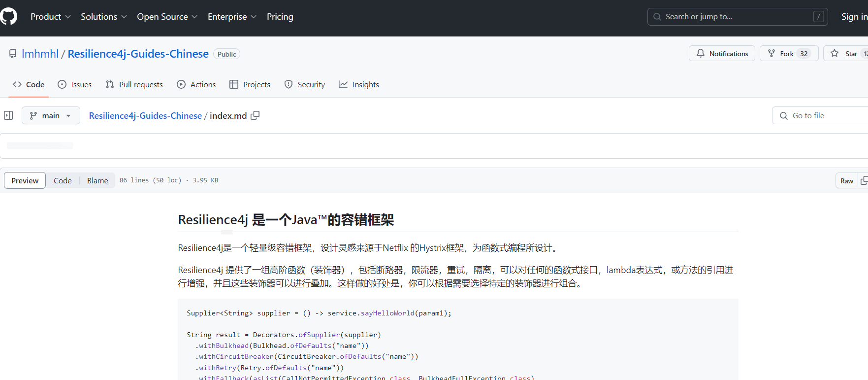This screenshot has width=868, height=380.
Task: Click the heading Resilience4j 是一个Java的容错框架
Action: point(286,220)
